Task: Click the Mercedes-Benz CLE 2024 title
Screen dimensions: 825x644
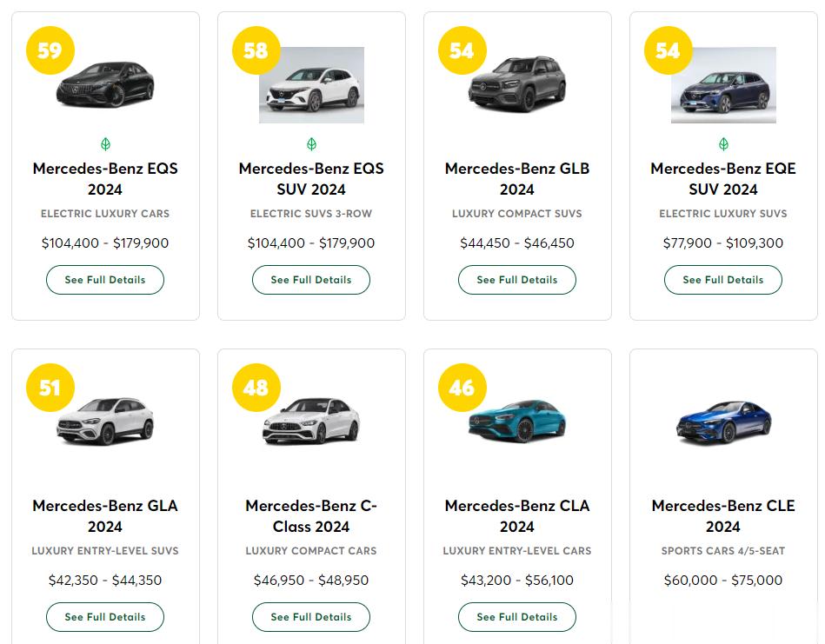Action: tap(723, 516)
